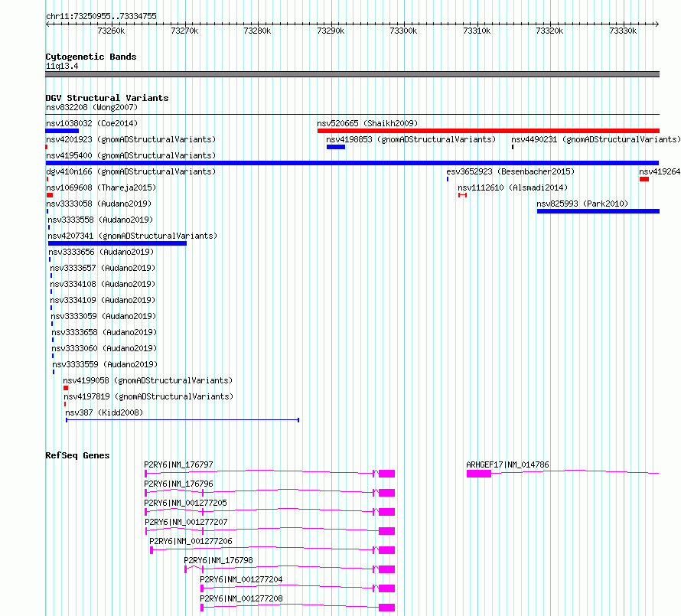Click the nsv520665 (Shaikh2009) label

point(367,123)
